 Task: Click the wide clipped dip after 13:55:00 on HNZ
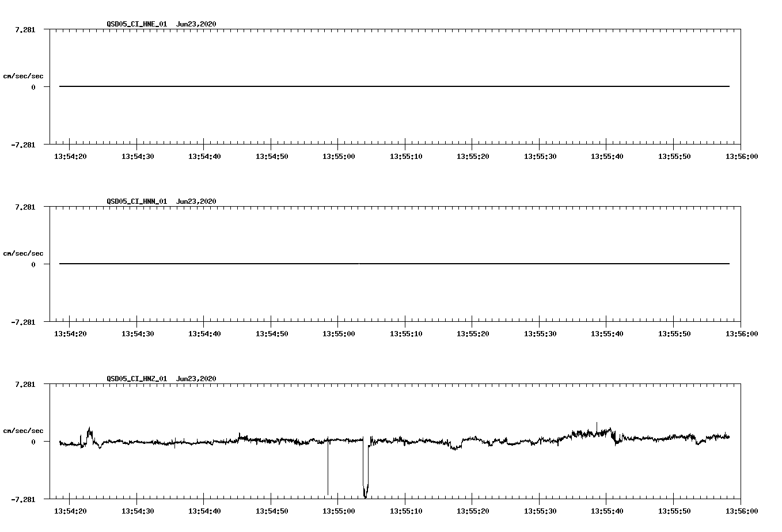[x=366, y=468]
